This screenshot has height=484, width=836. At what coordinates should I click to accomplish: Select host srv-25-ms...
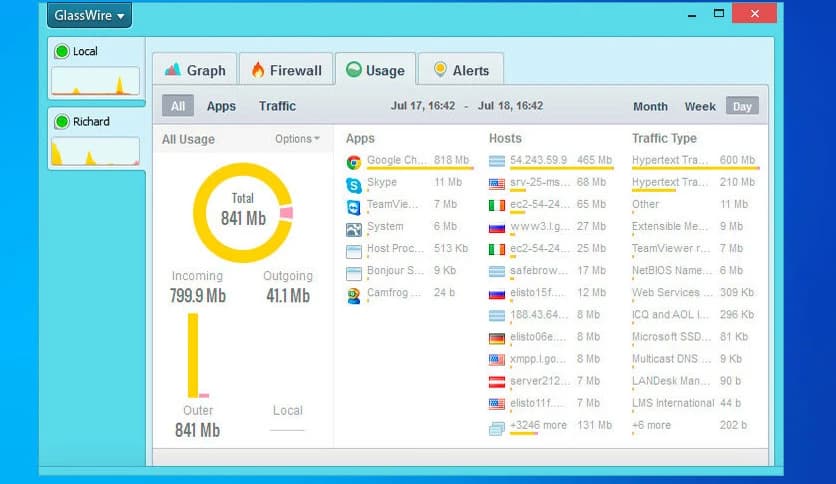[x=540, y=182]
